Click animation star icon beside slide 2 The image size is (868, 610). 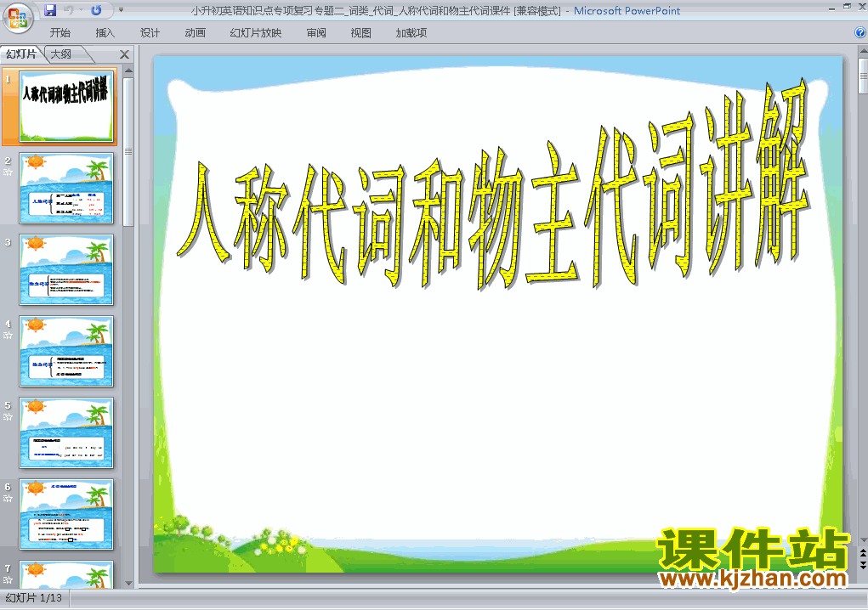8,172
